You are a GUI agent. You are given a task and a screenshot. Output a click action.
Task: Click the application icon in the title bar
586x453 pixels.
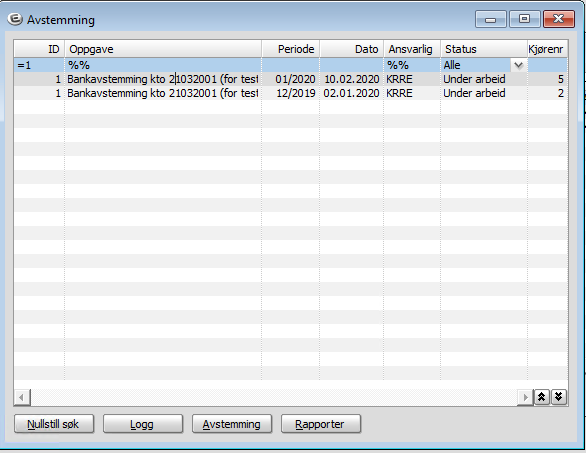pyautogui.click(x=15, y=19)
